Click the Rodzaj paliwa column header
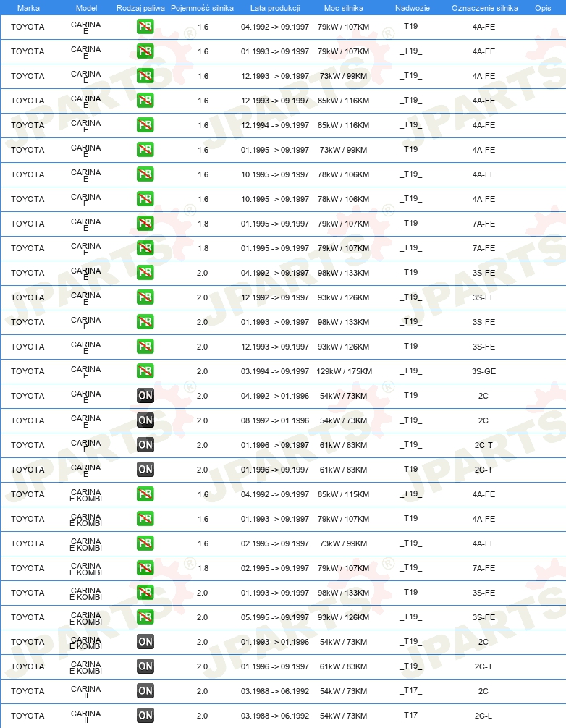566x728 pixels. (140, 8)
